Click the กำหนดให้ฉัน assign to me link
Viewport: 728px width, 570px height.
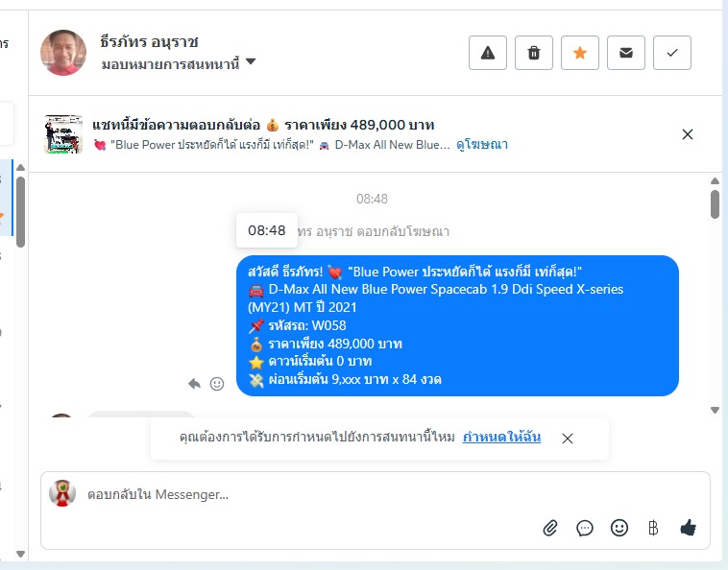(x=501, y=437)
